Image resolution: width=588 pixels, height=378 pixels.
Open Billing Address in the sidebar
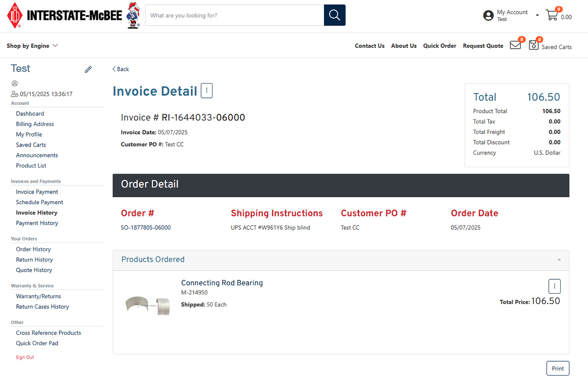[35, 124]
